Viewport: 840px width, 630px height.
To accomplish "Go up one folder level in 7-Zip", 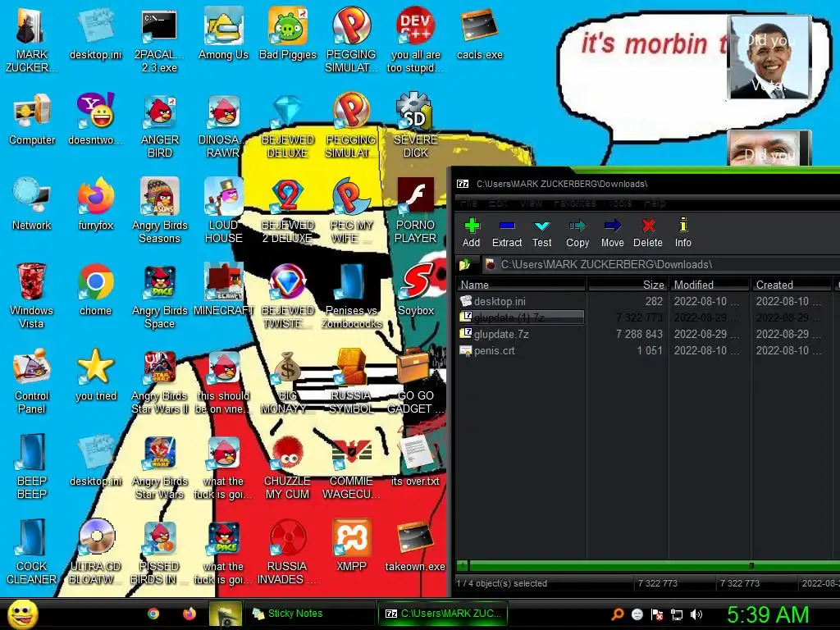I will 464,264.
